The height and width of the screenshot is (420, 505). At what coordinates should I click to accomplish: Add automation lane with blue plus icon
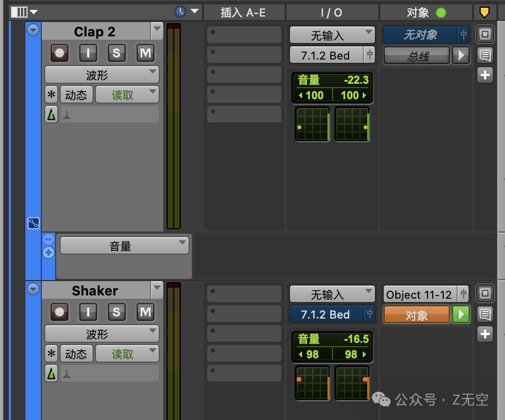click(49, 252)
